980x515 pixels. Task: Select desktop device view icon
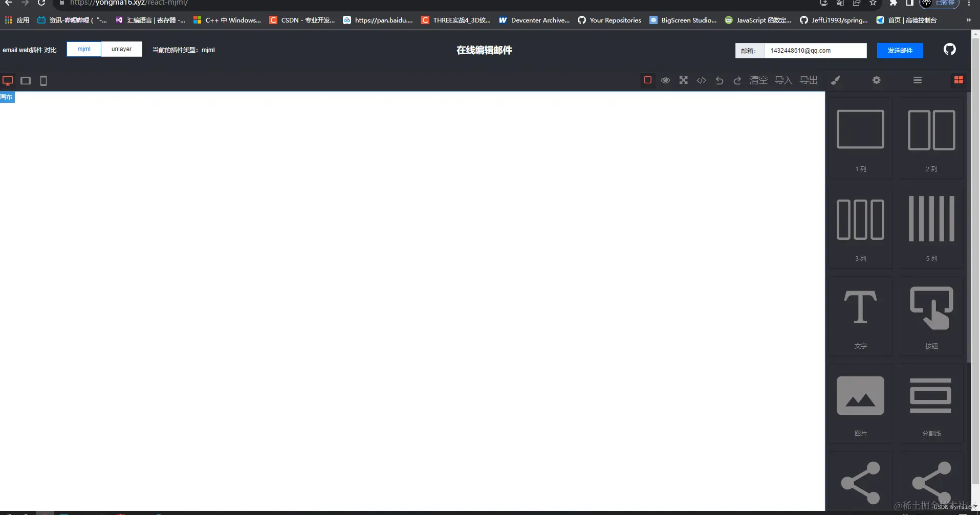click(x=8, y=81)
